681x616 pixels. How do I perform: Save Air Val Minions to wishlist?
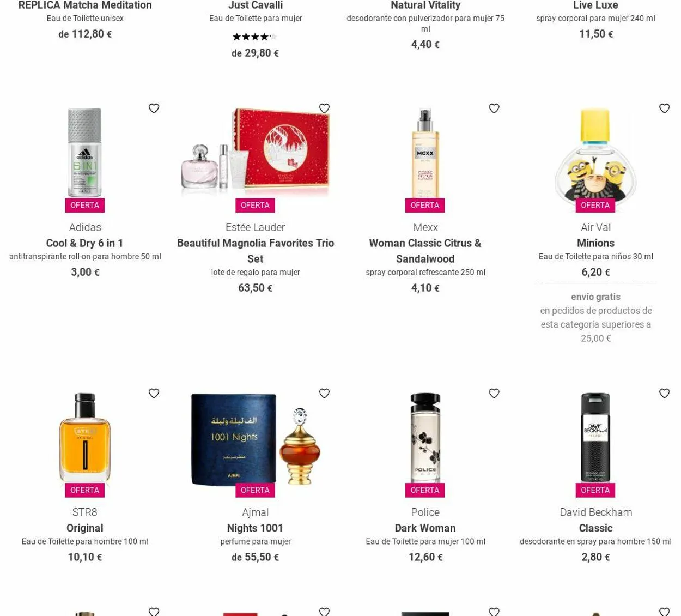tap(664, 108)
